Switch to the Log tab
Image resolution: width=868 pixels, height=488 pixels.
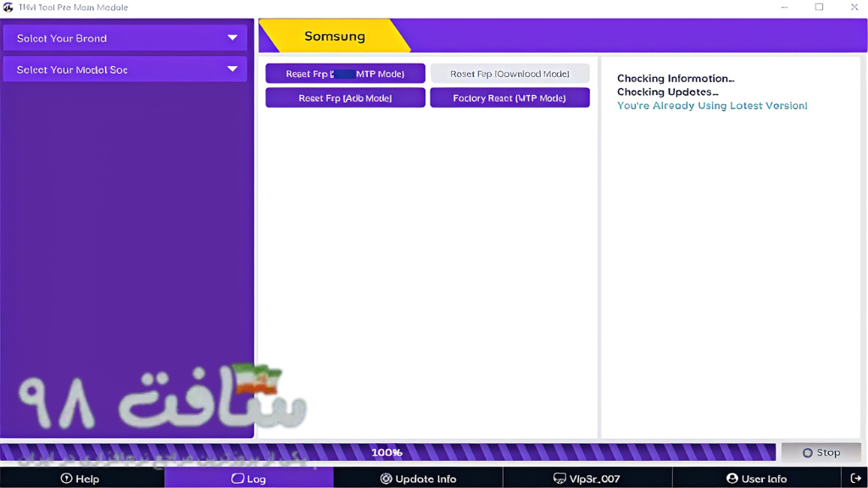(249, 479)
